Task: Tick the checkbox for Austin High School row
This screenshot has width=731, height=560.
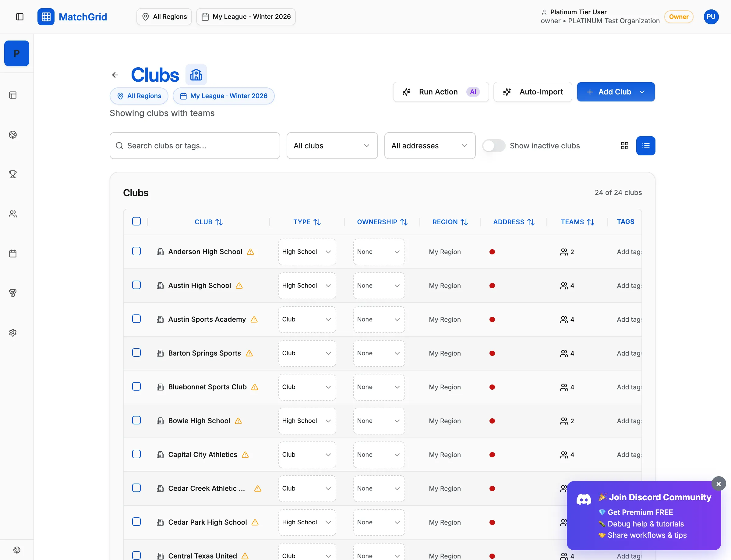Action: pos(136,285)
